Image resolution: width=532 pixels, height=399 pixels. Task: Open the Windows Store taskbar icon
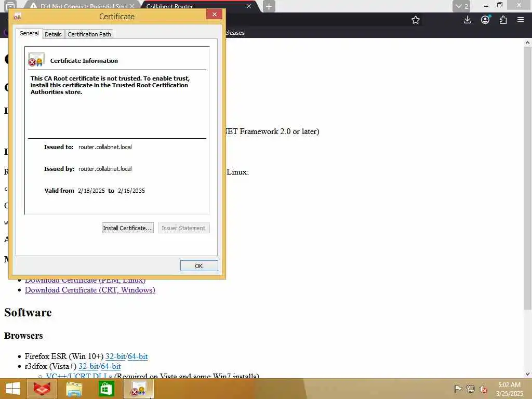(106, 389)
